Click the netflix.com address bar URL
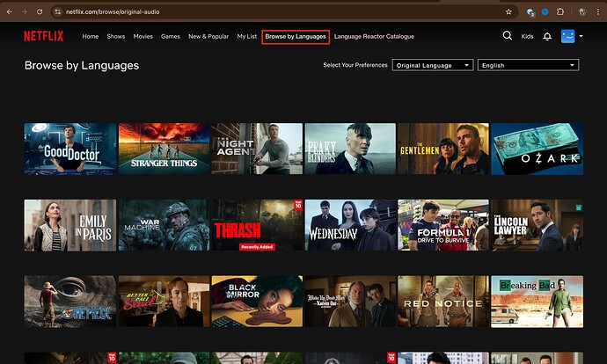 (x=113, y=12)
